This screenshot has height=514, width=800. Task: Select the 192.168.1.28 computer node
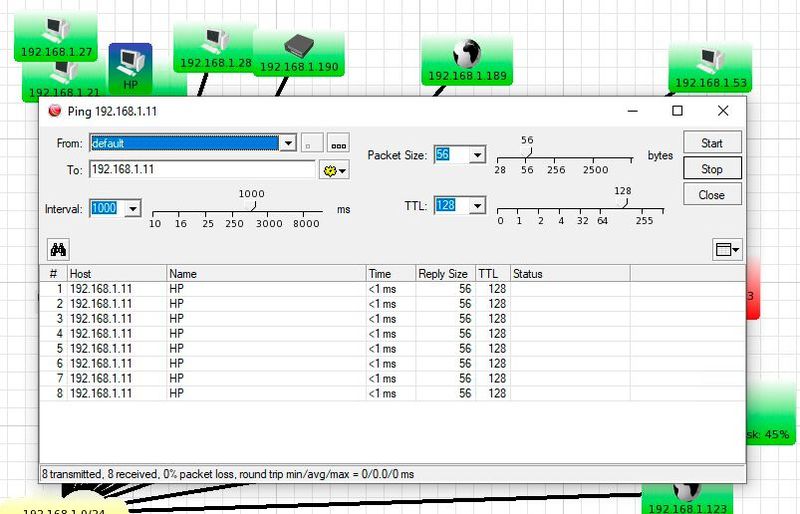pyautogui.click(x=215, y=48)
